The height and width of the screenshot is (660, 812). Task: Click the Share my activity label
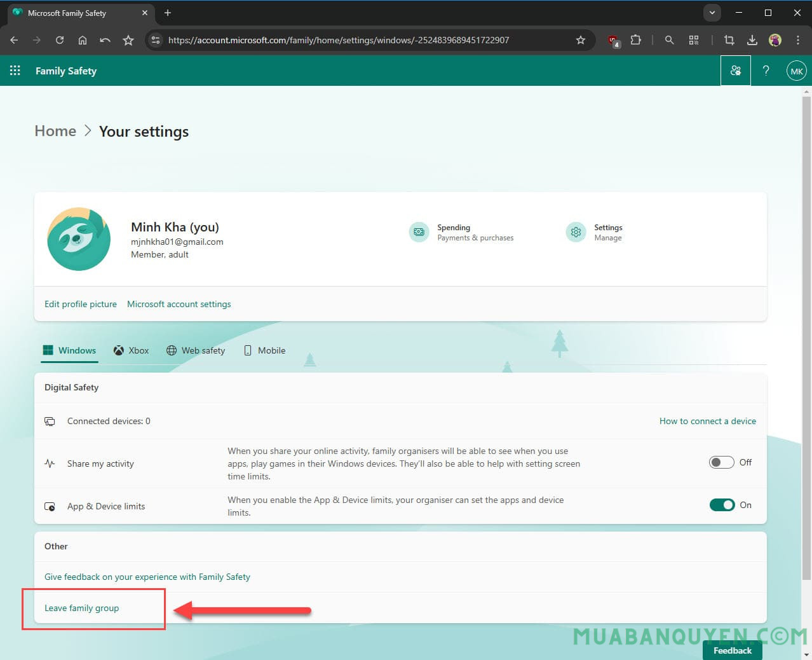click(100, 464)
